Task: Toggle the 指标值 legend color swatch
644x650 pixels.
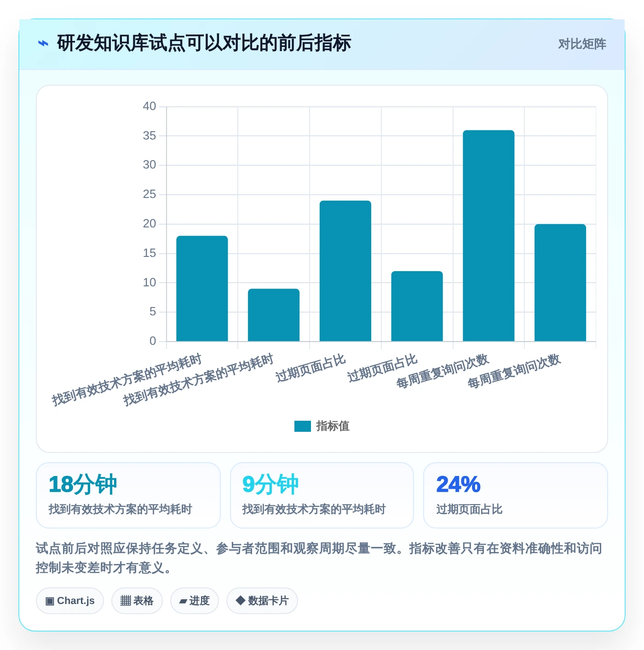Action: pyautogui.click(x=303, y=426)
